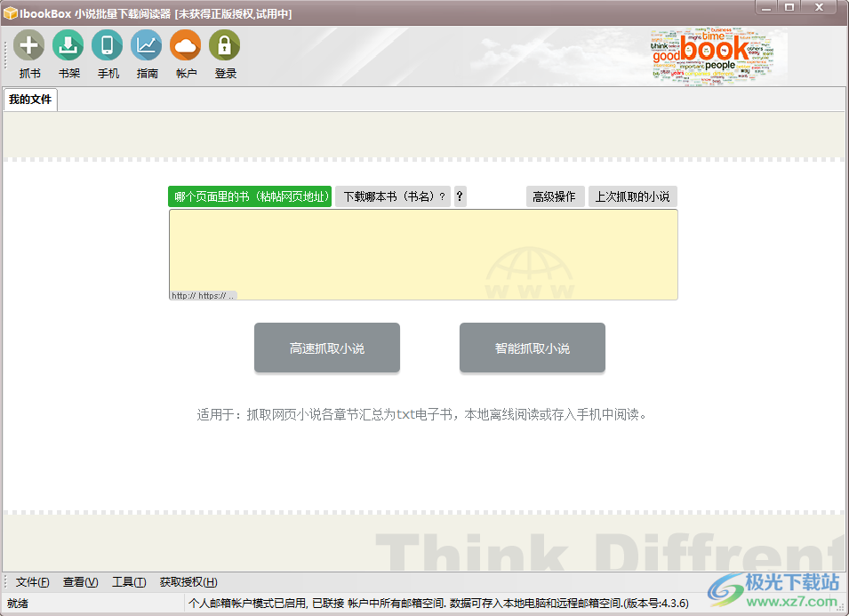
Task: Click the IbookBox title bar logo icon
Action: coord(12,8)
